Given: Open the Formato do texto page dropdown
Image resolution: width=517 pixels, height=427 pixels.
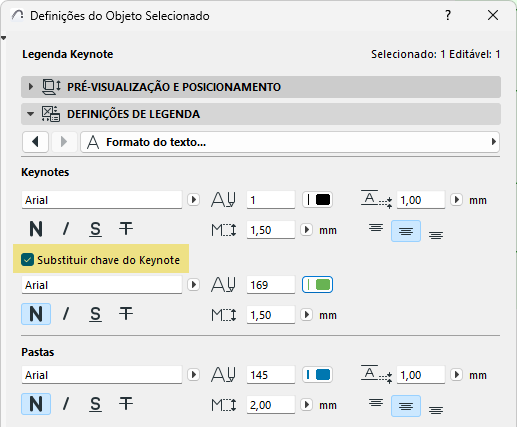Looking at the screenshot, I should click(290, 142).
